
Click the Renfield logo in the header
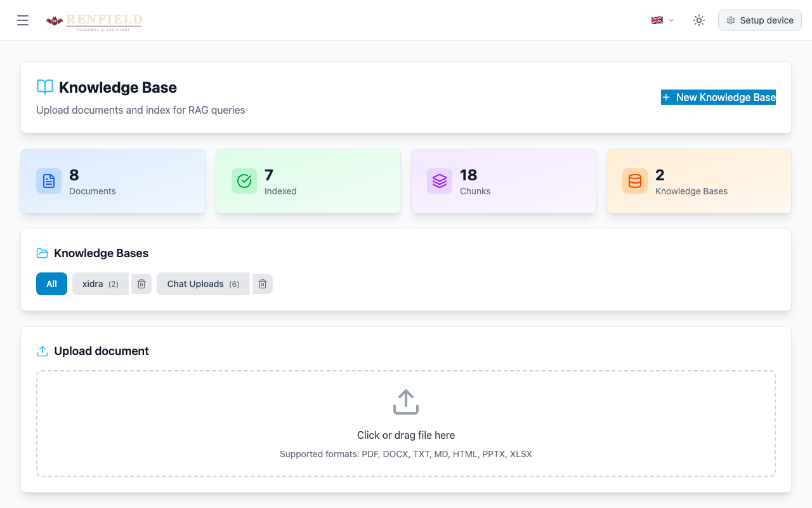[94, 20]
